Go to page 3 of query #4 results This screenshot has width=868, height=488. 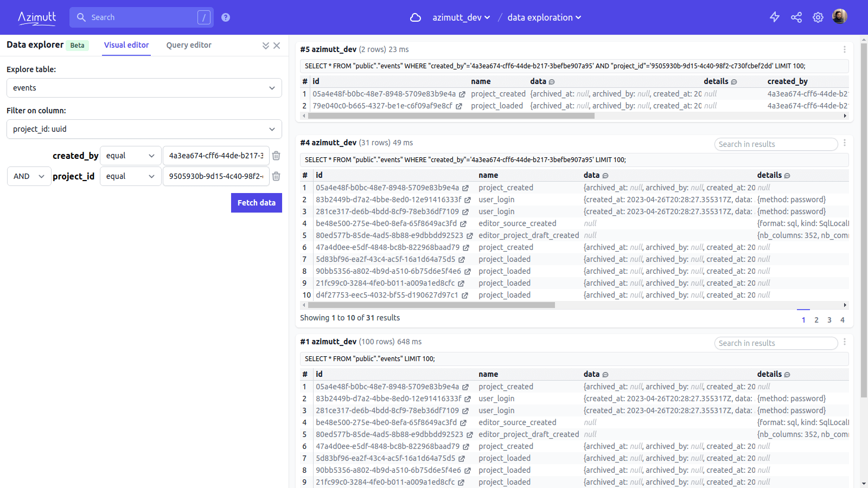point(829,320)
